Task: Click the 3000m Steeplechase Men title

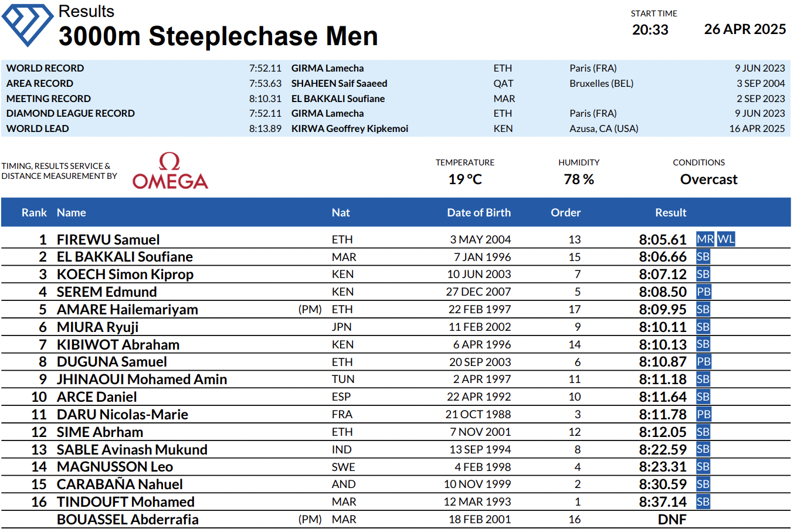Action: tap(218, 36)
